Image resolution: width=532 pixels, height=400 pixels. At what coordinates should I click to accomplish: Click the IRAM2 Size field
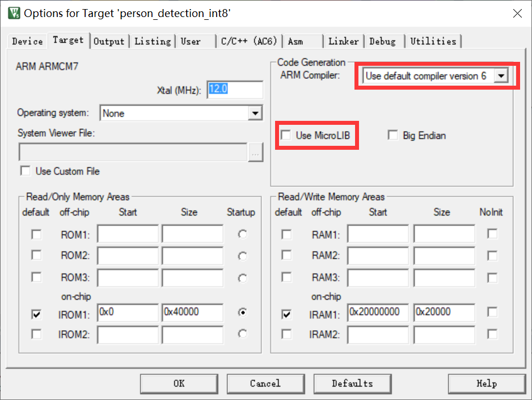pos(444,335)
